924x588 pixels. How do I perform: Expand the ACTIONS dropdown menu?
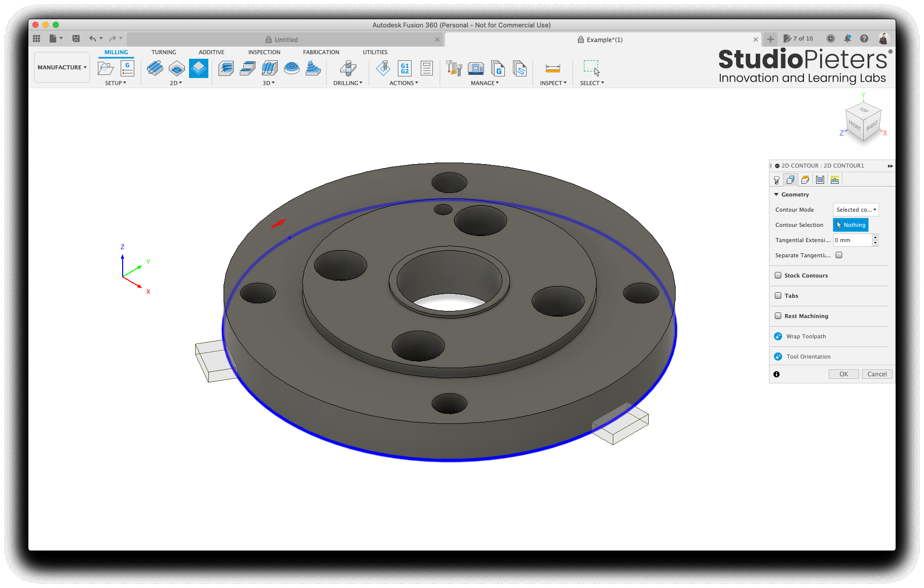click(403, 83)
